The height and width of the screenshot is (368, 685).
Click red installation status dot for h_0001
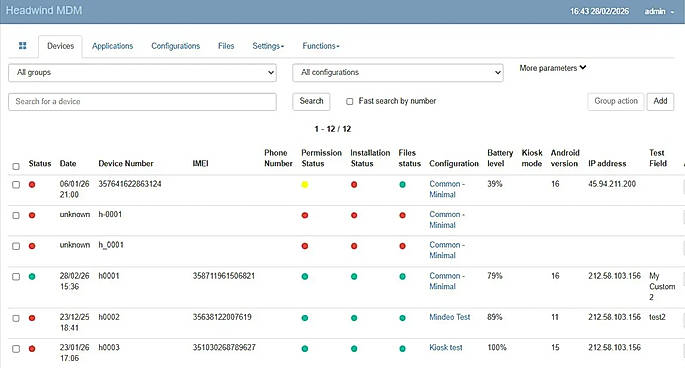click(354, 246)
